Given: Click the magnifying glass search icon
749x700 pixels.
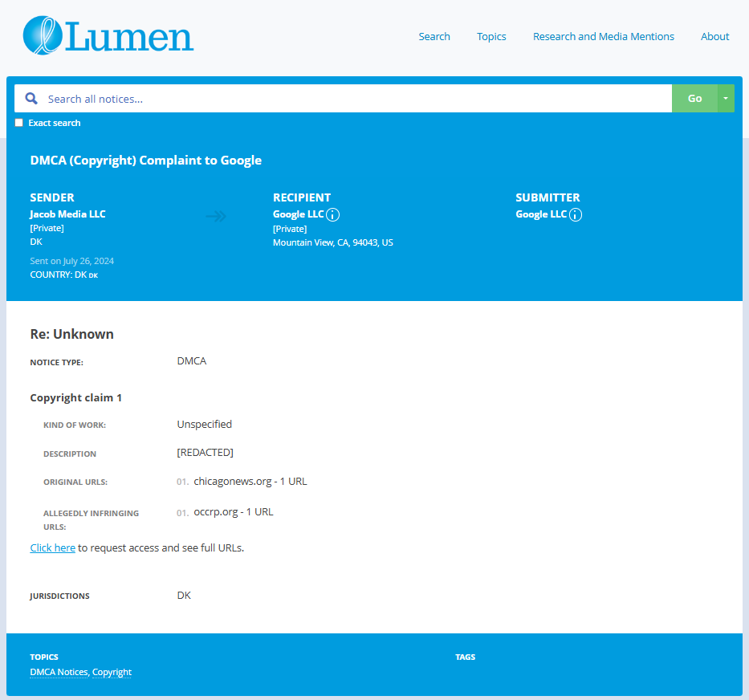Looking at the screenshot, I should pos(31,99).
